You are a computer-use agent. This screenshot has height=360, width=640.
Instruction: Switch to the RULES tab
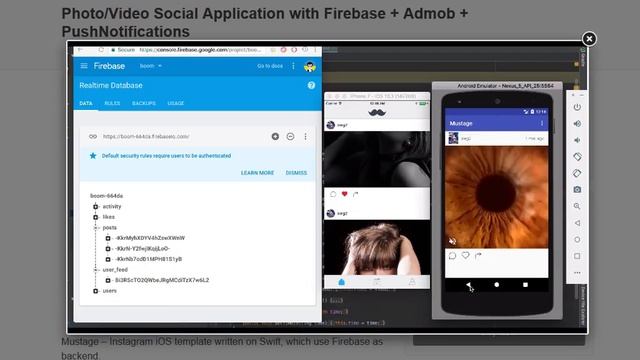112,103
